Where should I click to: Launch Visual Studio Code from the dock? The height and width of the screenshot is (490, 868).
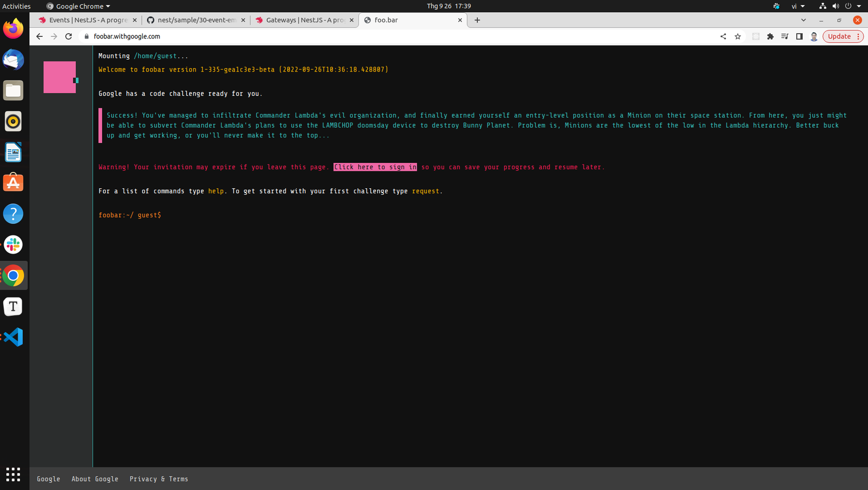click(13, 337)
